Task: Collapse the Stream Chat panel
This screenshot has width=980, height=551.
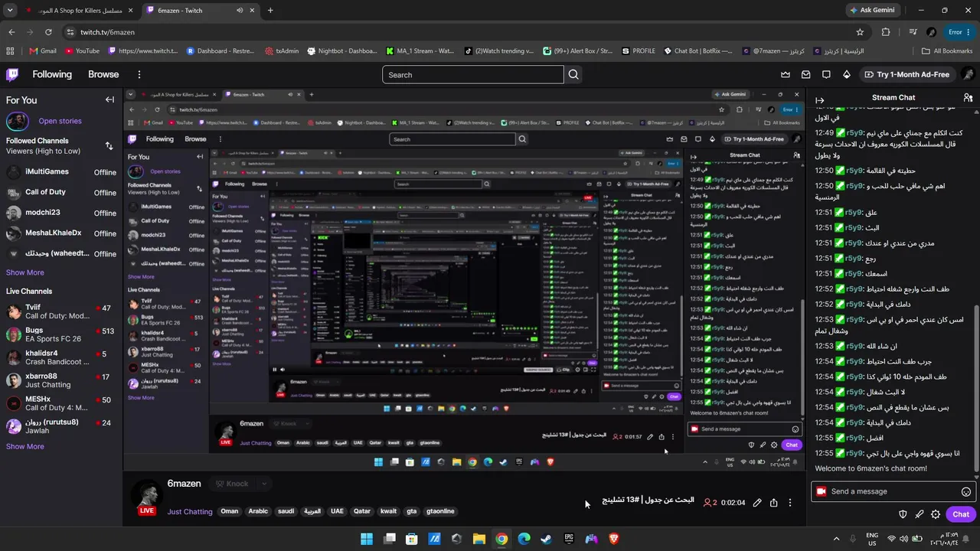Action: click(819, 99)
